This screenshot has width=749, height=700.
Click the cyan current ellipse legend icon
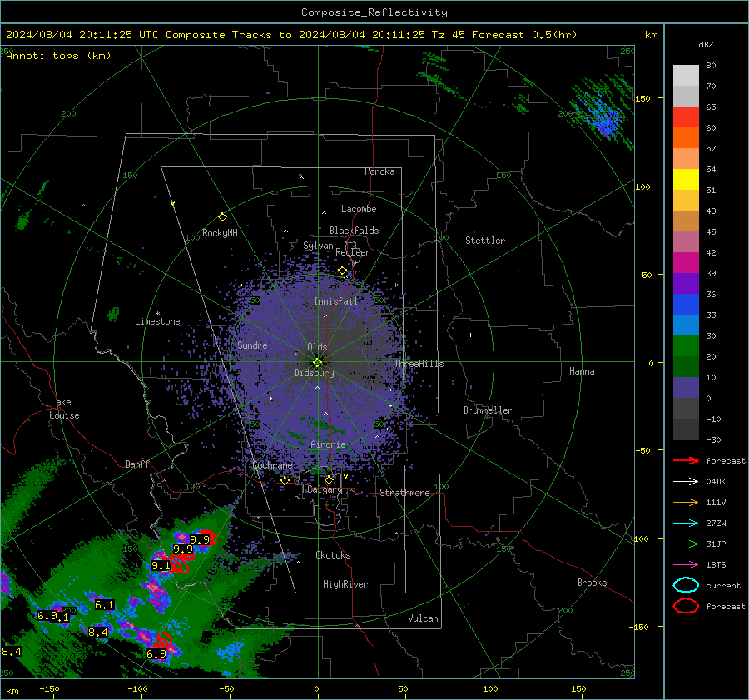[x=686, y=585]
